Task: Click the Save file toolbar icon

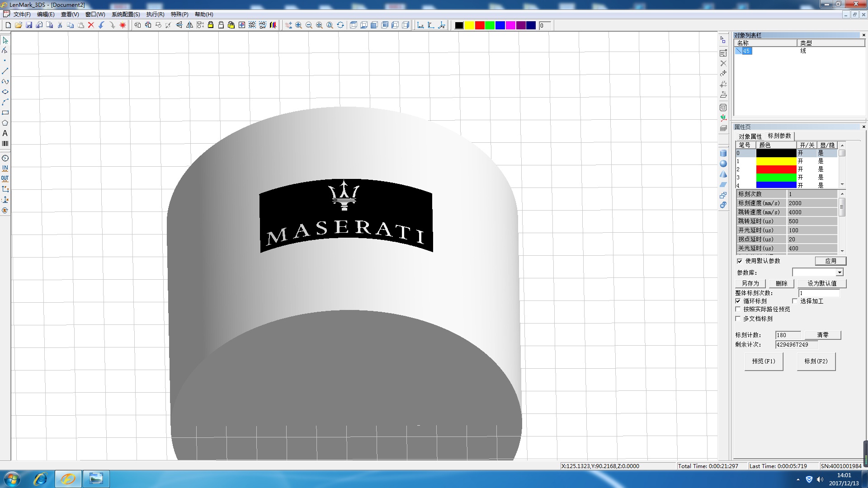Action: point(29,25)
